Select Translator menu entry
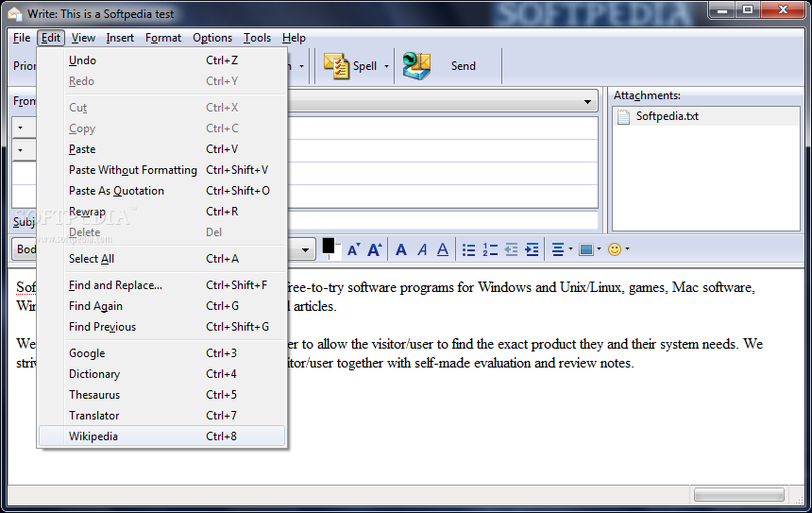The width and height of the screenshot is (812, 513). point(162,415)
